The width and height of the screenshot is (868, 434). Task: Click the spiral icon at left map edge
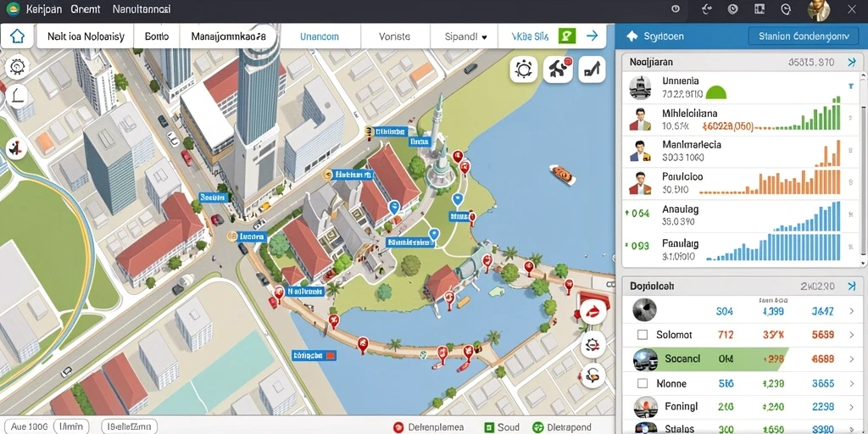pyautogui.click(x=17, y=67)
